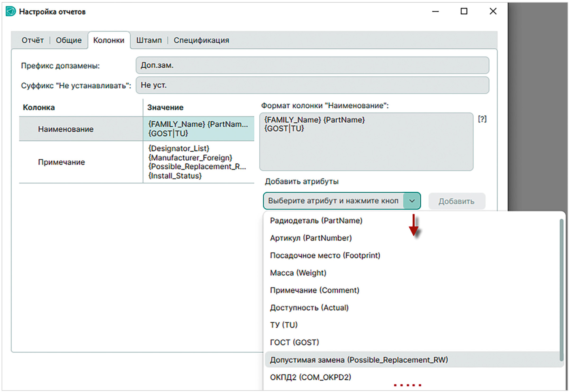Choose Допустимая замена (Possible_Replacement_RW) option

click(x=359, y=360)
